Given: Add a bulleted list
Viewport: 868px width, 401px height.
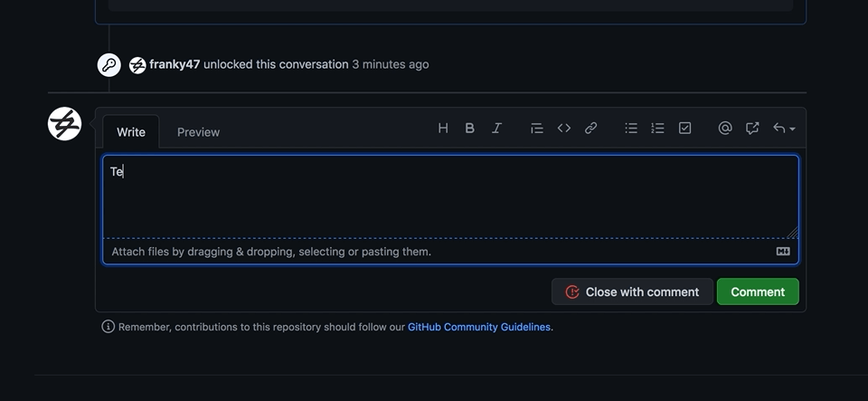Looking at the screenshot, I should tap(631, 129).
